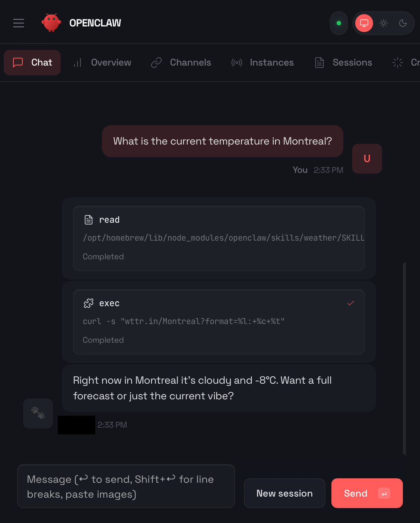
Task: Open the Overview tab
Action: tap(102, 63)
